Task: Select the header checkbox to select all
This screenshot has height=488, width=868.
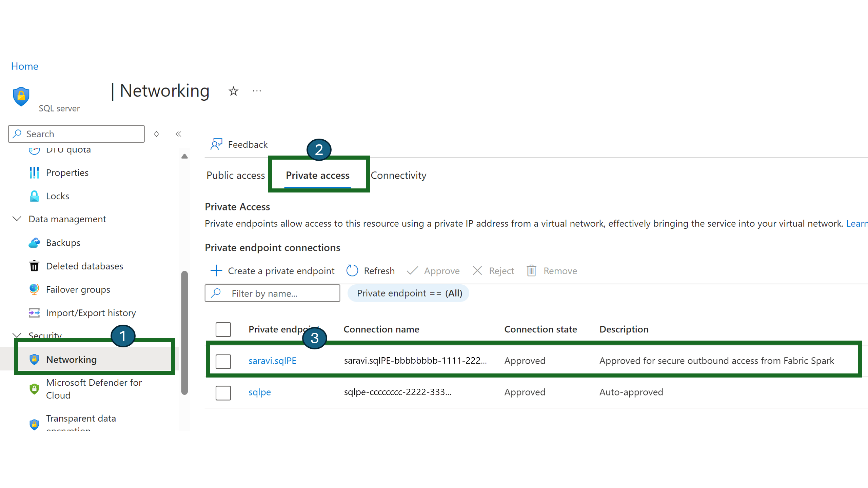Action: [223, 329]
